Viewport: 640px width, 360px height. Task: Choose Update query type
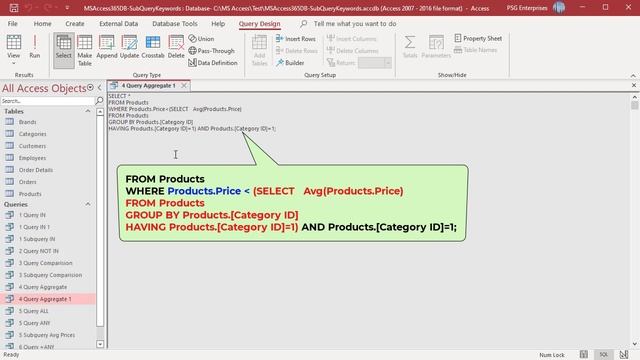coord(129,46)
